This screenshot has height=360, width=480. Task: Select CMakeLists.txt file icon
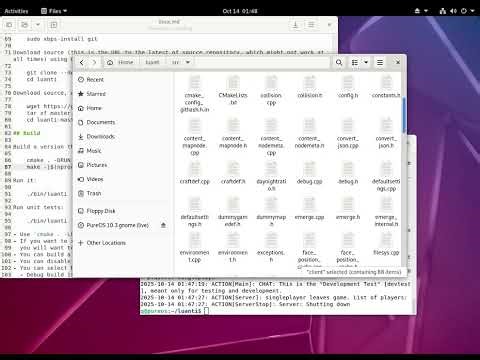tap(233, 83)
